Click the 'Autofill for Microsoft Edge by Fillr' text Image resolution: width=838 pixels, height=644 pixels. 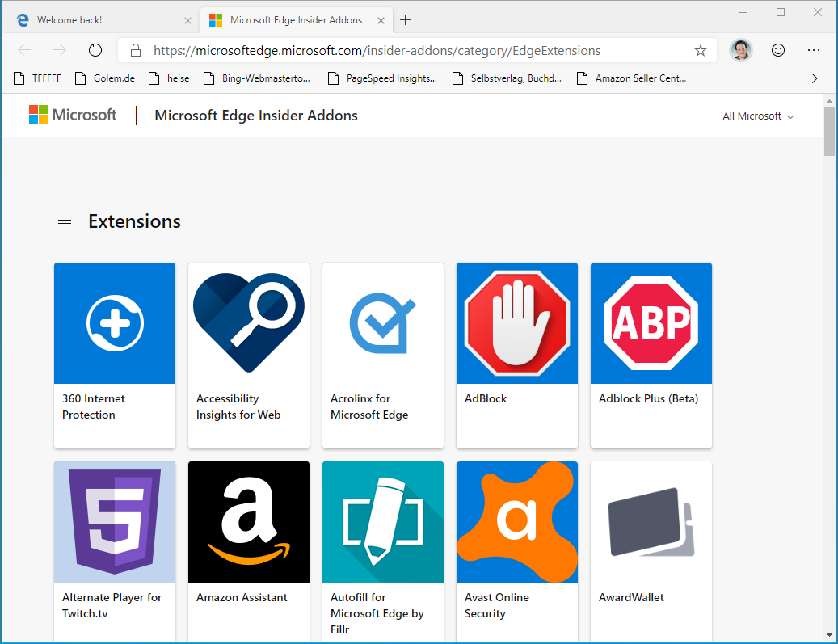click(377, 613)
